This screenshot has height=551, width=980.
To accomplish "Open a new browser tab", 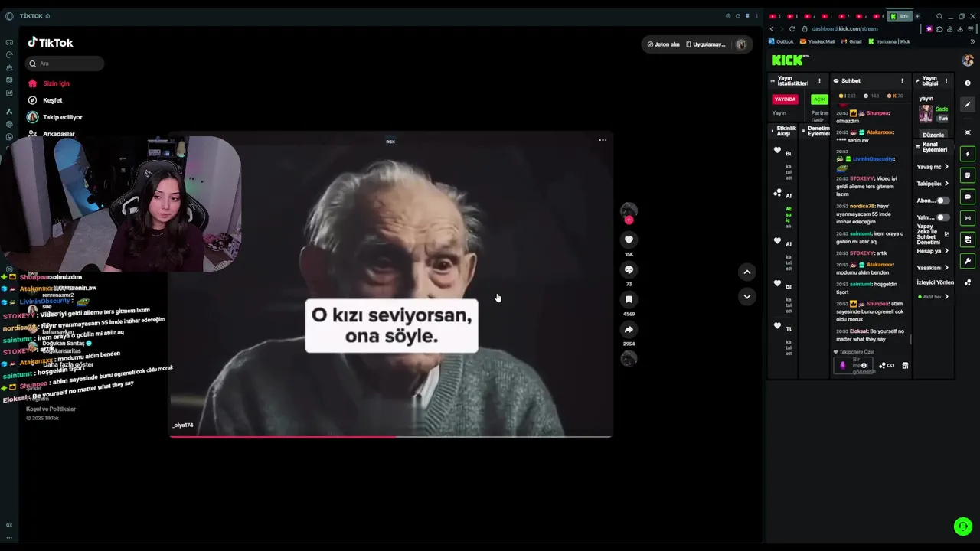I will [917, 16].
